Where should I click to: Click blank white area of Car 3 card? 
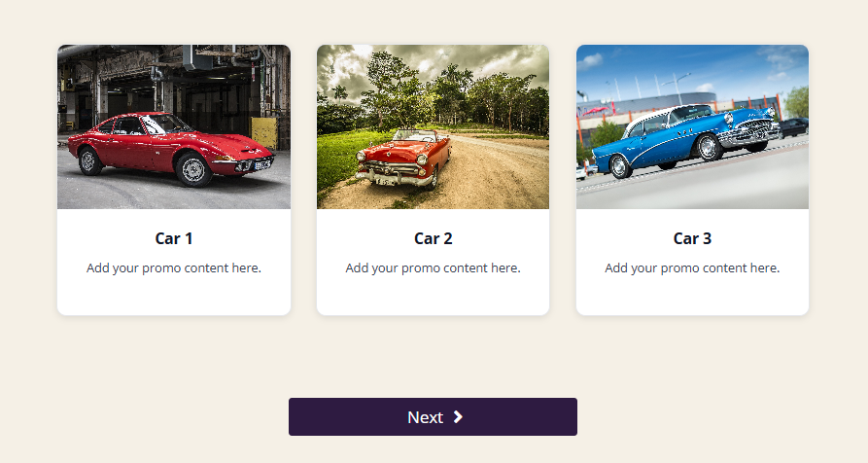(692, 297)
